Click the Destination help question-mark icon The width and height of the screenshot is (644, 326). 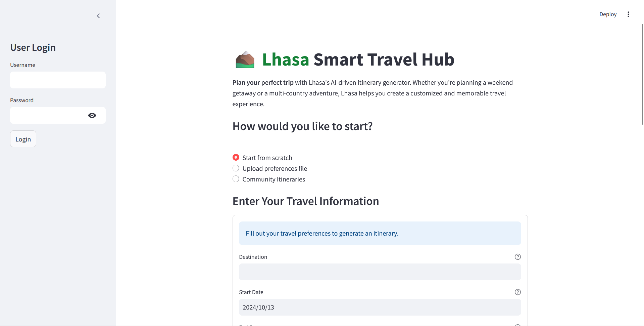(517, 257)
